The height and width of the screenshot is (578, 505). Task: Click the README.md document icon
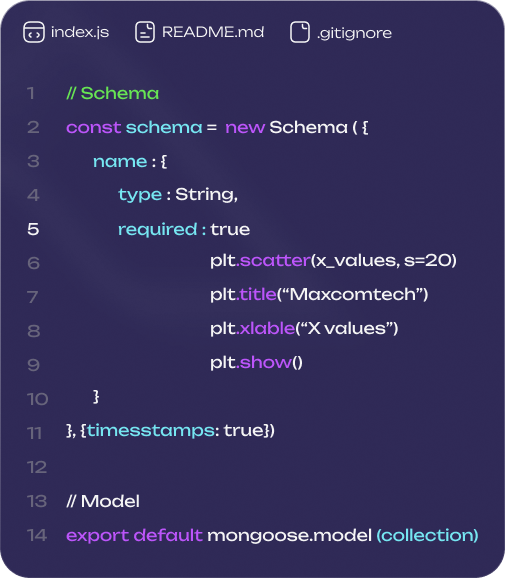coord(145,32)
